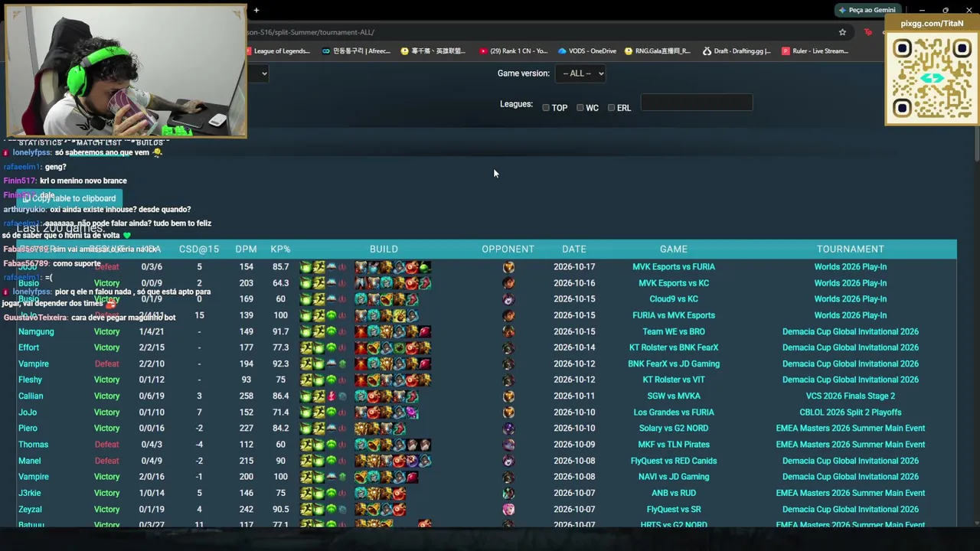980x551 pixels.
Task: Click the Peça ao Gemini button
Action: click(x=867, y=10)
